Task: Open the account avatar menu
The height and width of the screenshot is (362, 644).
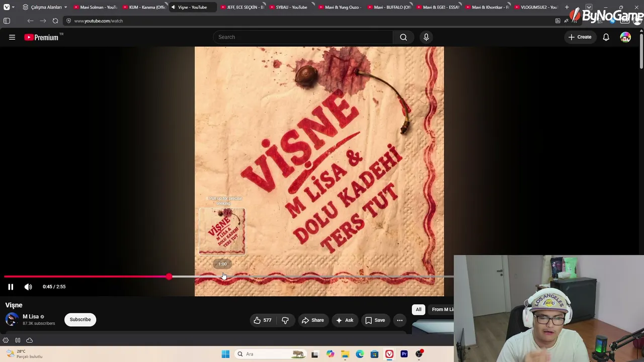Action: (625, 37)
